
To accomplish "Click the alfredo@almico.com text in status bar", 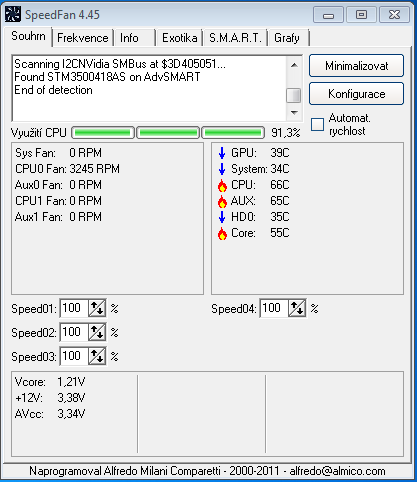I will [x=337, y=471].
